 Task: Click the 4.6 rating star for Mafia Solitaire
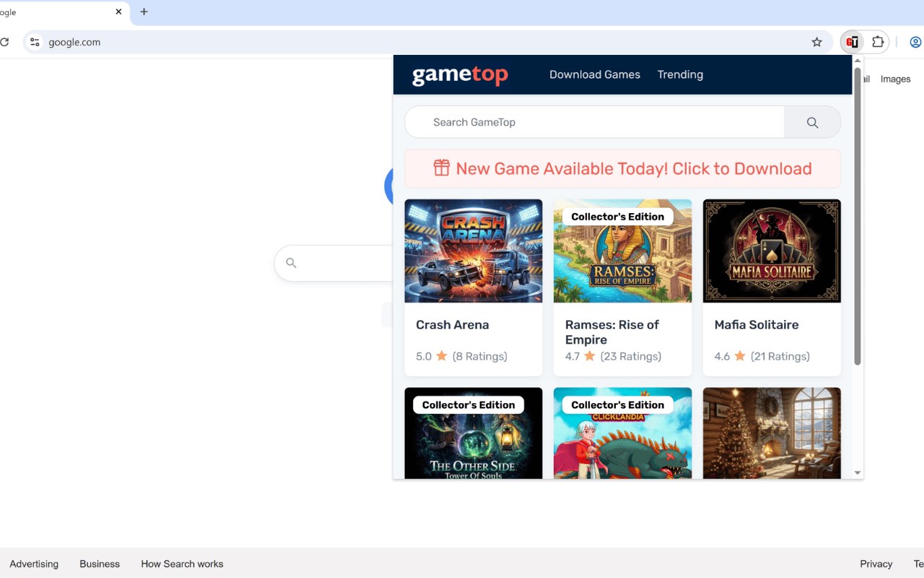pos(740,356)
